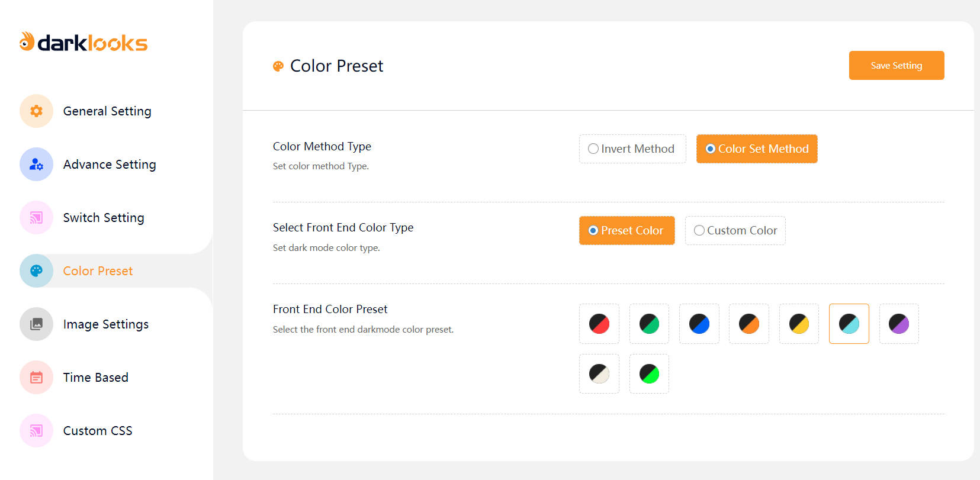Click the darklooks logo
This screenshot has height=480, width=980.
pos(83,42)
